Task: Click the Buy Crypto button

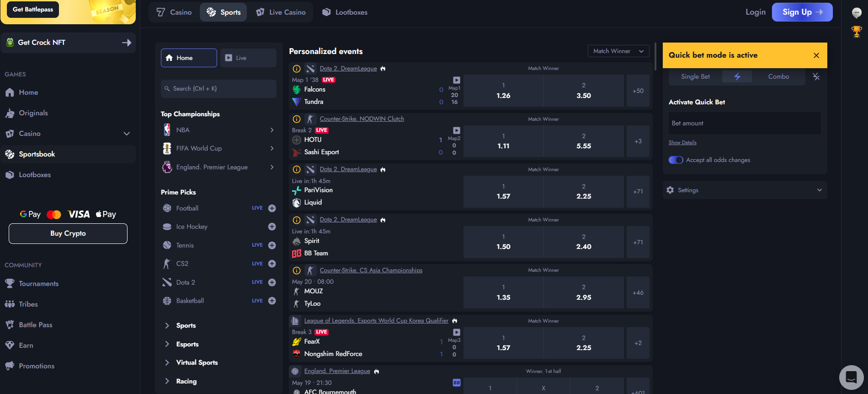Action: pyautogui.click(x=68, y=233)
